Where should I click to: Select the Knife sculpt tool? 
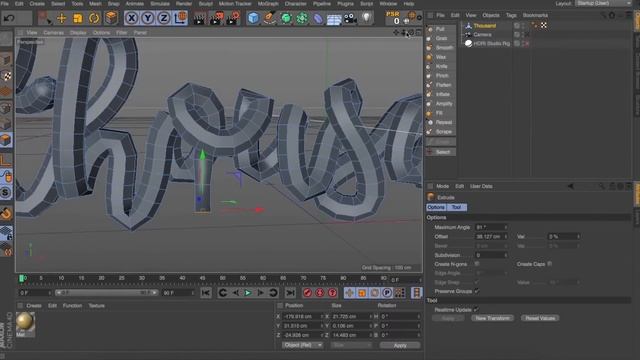(441, 66)
